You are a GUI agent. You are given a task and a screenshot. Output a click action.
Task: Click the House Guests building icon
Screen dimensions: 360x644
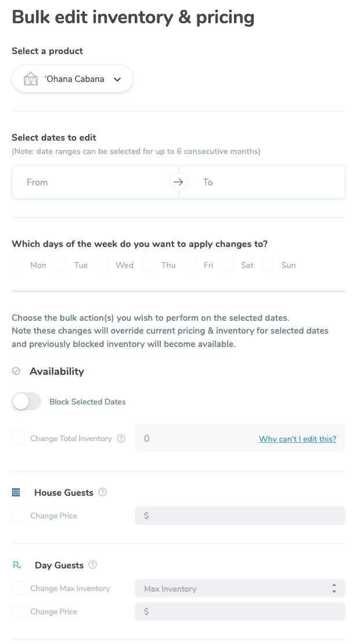16,492
